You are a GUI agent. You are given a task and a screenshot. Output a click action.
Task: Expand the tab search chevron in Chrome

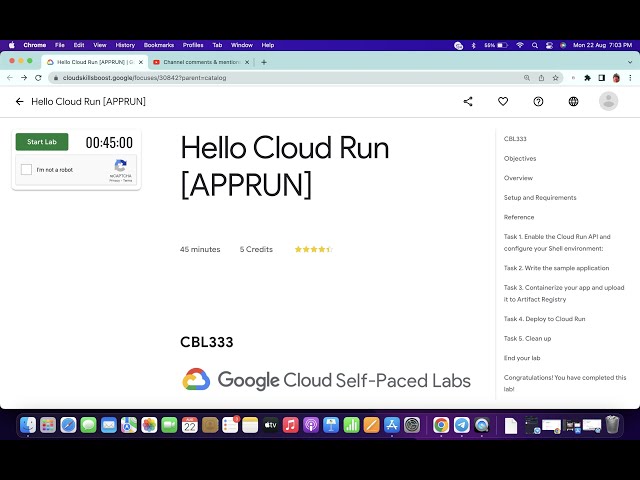tap(630, 62)
